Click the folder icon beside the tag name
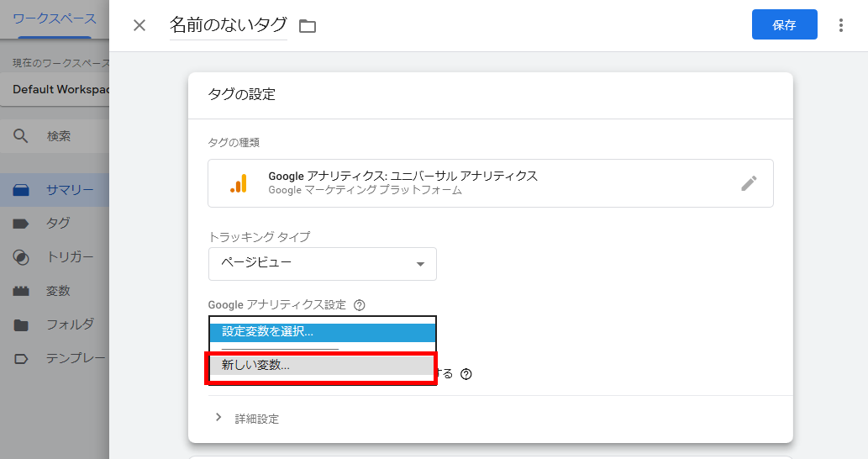This screenshot has height=459, width=868. [308, 26]
